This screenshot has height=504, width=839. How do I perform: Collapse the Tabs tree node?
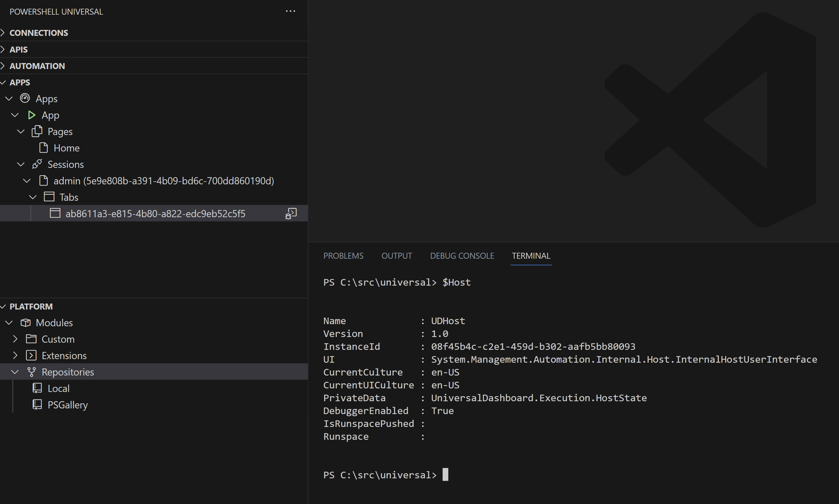tap(33, 197)
